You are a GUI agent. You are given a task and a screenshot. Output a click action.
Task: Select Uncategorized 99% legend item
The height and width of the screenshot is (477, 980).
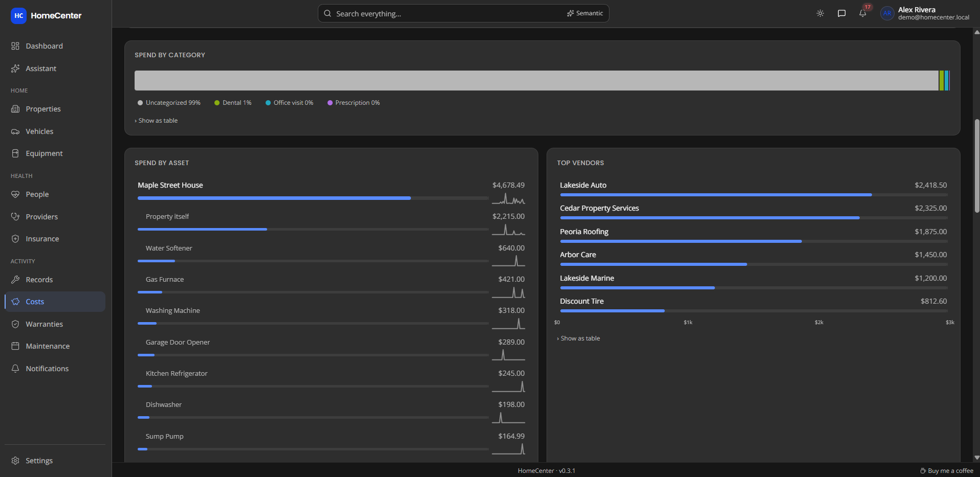(169, 103)
